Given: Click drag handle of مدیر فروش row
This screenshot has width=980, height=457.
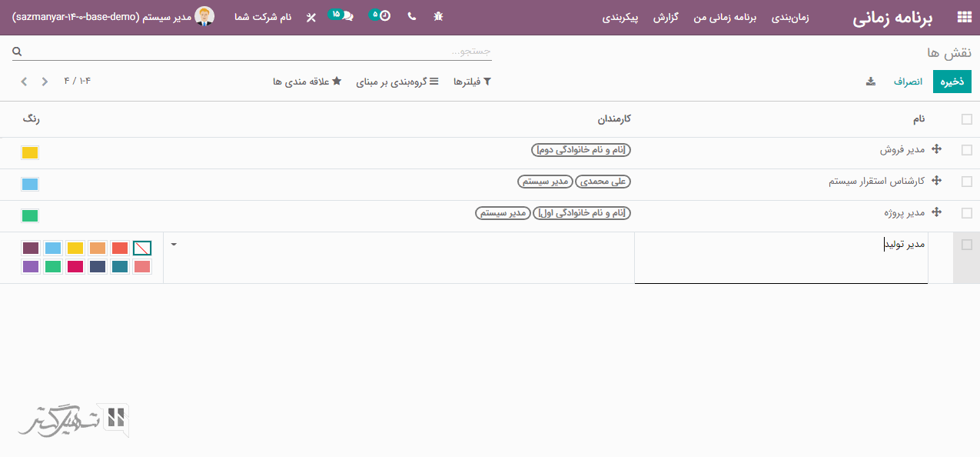Looking at the screenshot, I should pos(936,149).
